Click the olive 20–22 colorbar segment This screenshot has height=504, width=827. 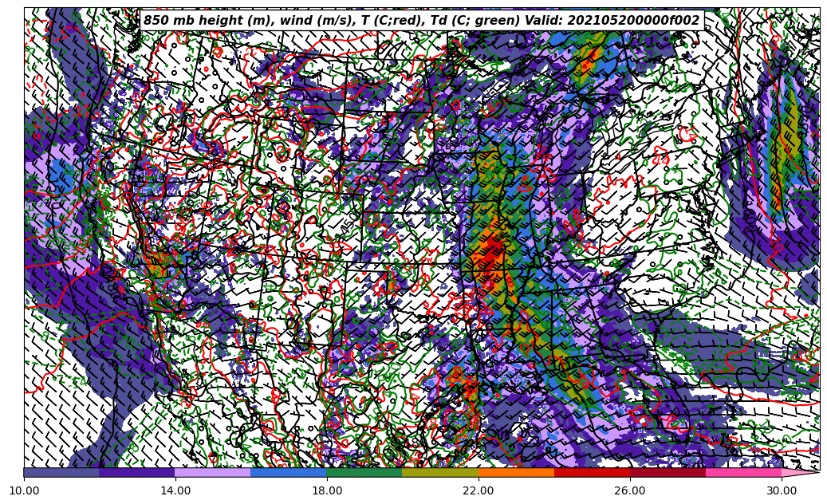pyautogui.click(x=440, y=472)
